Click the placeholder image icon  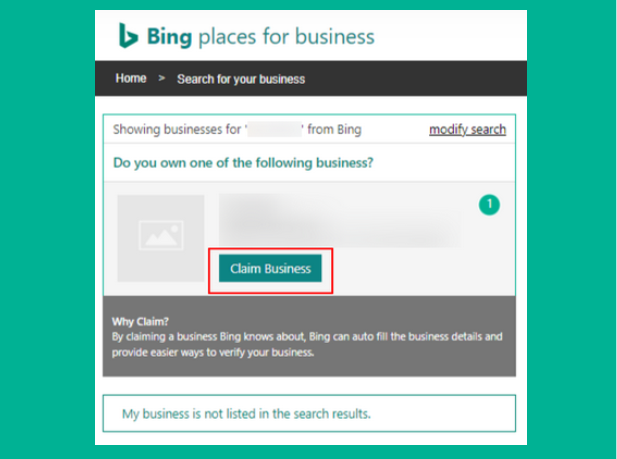(x=161, y=235)
